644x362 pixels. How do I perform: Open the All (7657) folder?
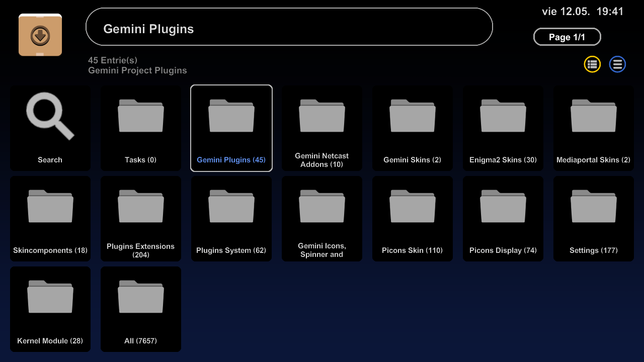pyautogui.click(x=141, y=309)
